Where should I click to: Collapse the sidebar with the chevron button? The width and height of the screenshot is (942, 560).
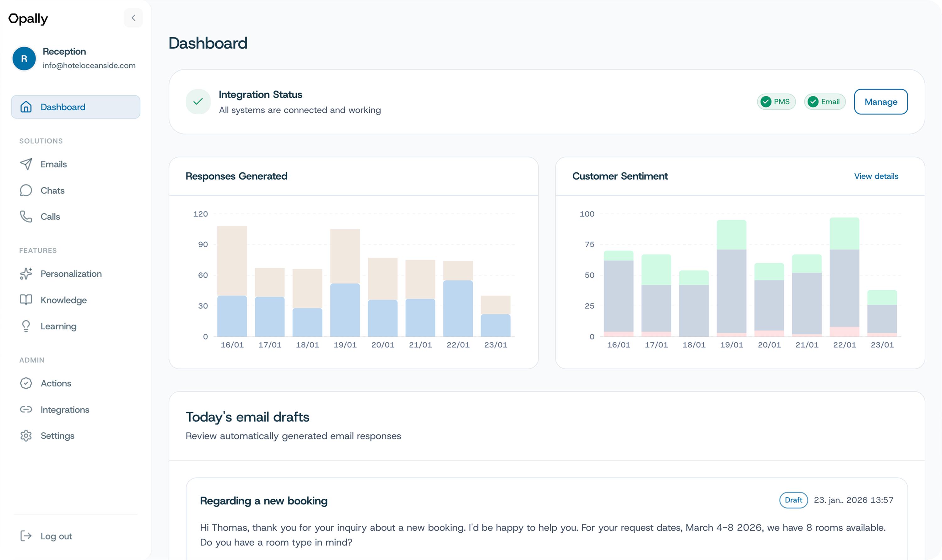click(133, 18)
